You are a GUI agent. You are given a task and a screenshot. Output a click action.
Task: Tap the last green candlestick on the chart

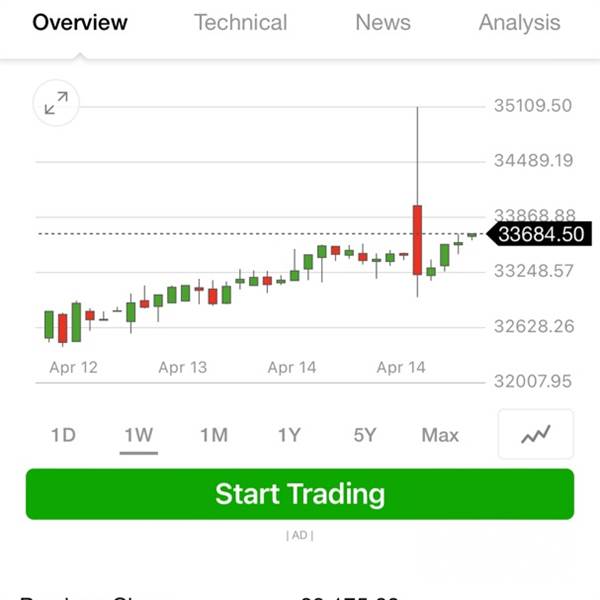click(x=472, y=236)
